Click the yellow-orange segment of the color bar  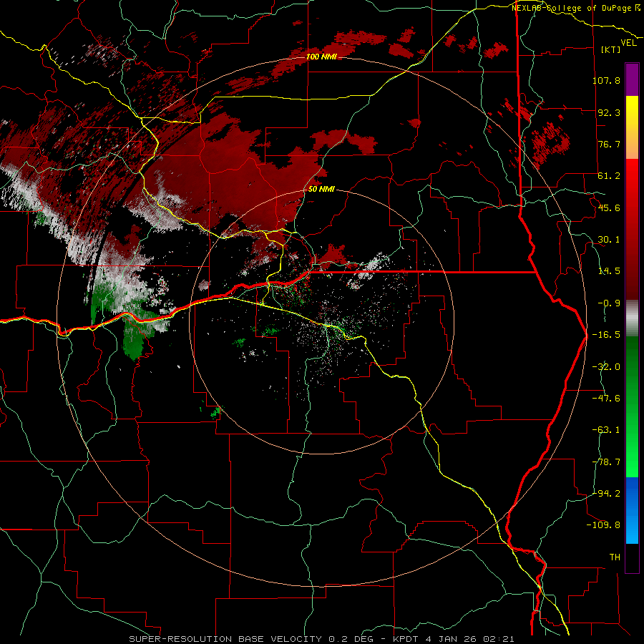632,127
